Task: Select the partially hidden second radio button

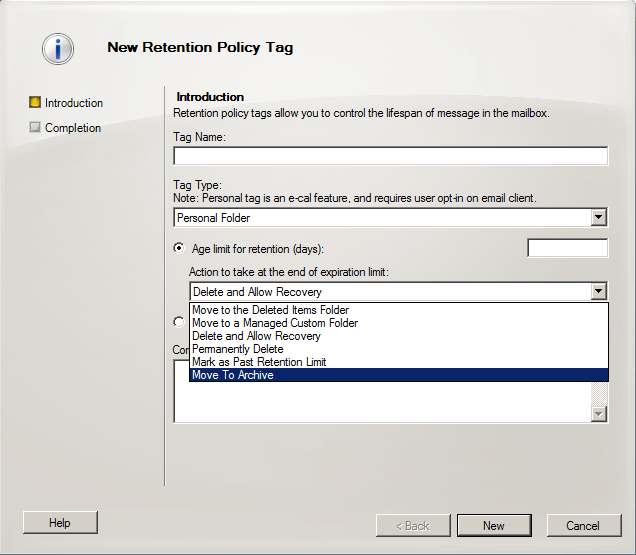Action: (179, 322)
